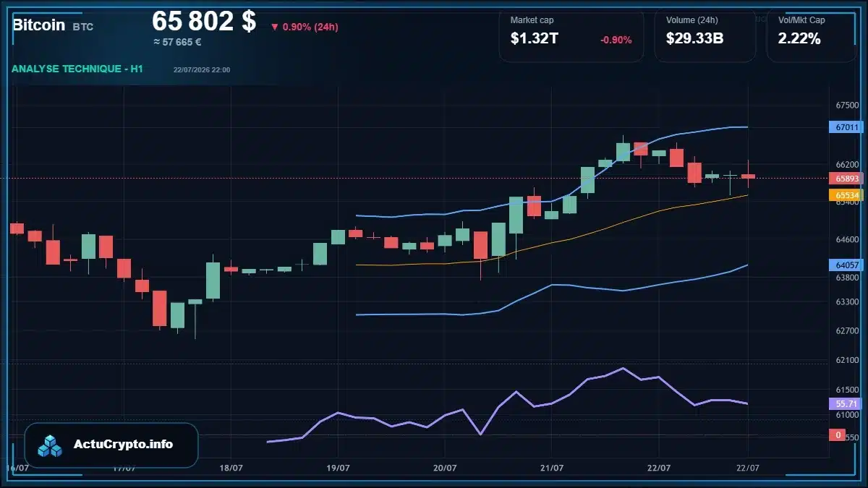Click the 63300 price axis label
Viewport: 868px width, 488px height.
pos(847,301)
